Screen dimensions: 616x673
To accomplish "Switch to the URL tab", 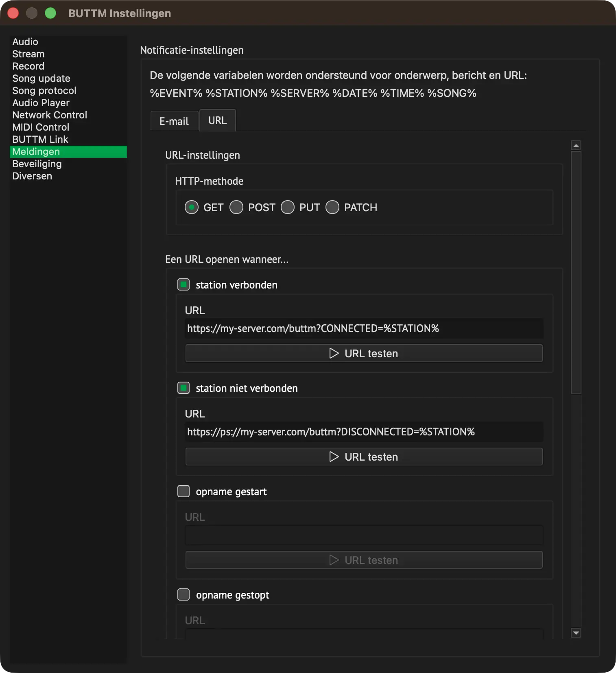I will 218,120.
